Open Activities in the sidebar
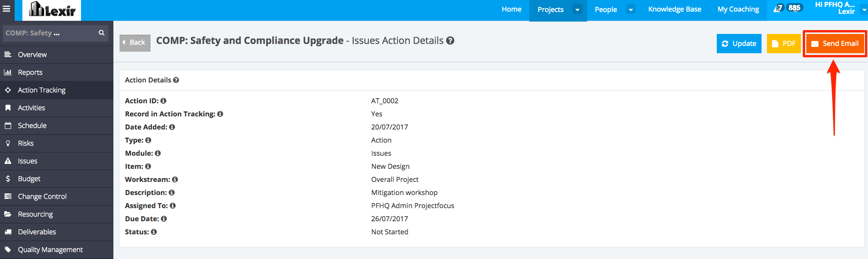868x259 pixels. pos(57,108)
